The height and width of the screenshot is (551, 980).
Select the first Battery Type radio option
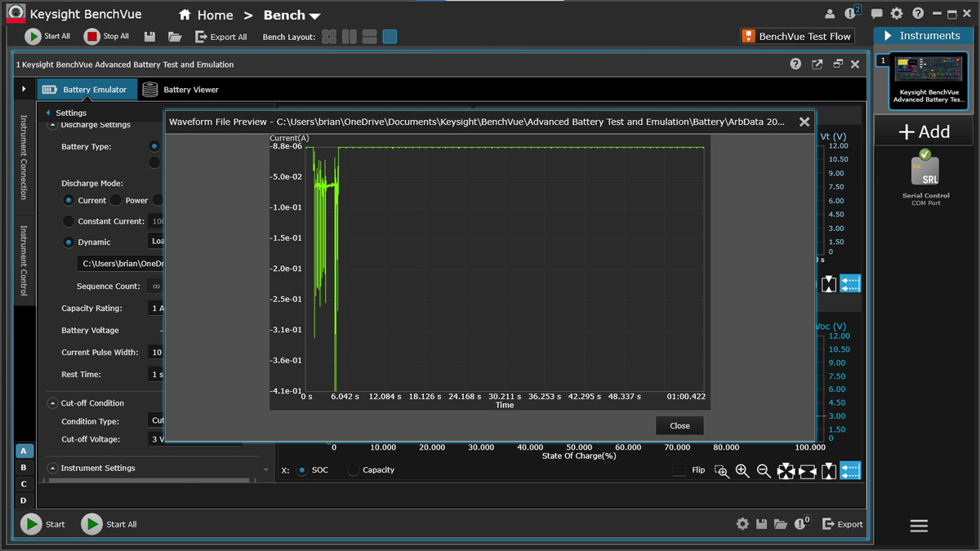pyautogui.click(x=154, y=146)
